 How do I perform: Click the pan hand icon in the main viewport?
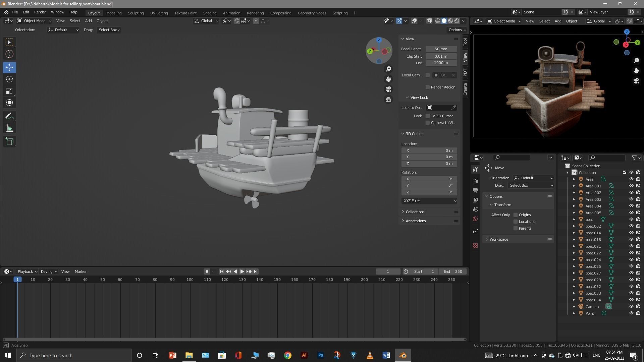388,79
